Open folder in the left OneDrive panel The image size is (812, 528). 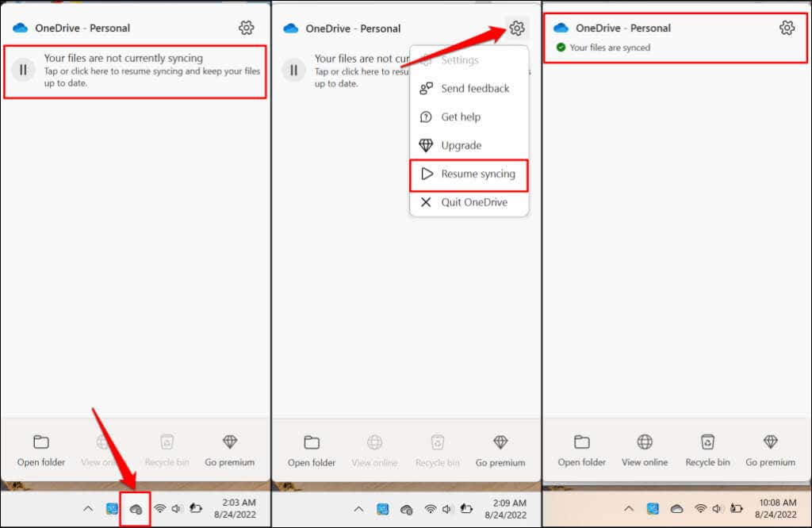coord(41,450)
